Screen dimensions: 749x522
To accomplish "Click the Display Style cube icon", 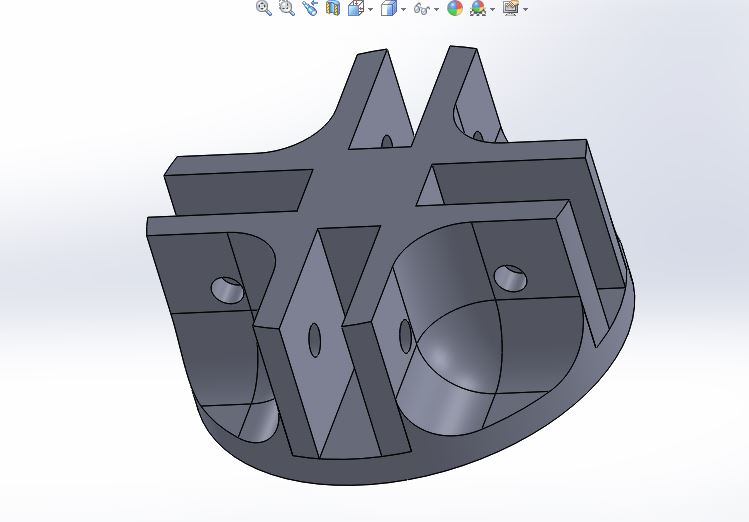I will point(389,8).
